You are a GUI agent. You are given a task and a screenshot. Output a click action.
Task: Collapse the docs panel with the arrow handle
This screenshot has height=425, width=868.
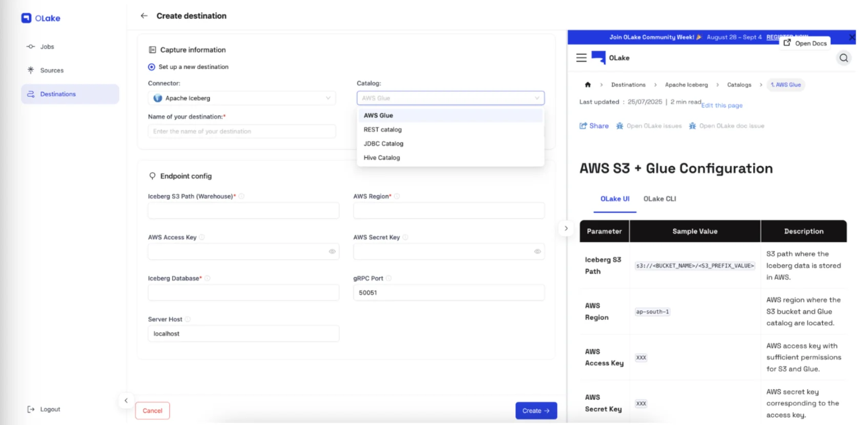point(566,228)
